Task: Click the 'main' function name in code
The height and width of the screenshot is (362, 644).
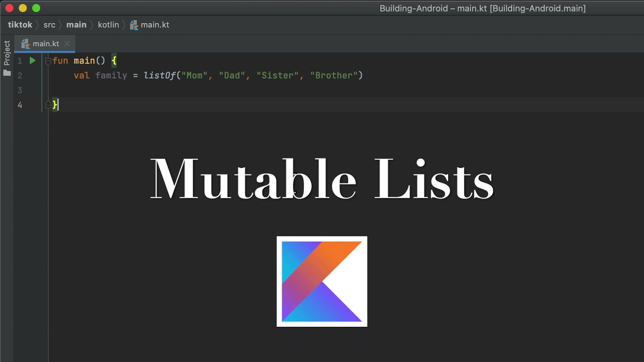Action: tap(84, 61)
